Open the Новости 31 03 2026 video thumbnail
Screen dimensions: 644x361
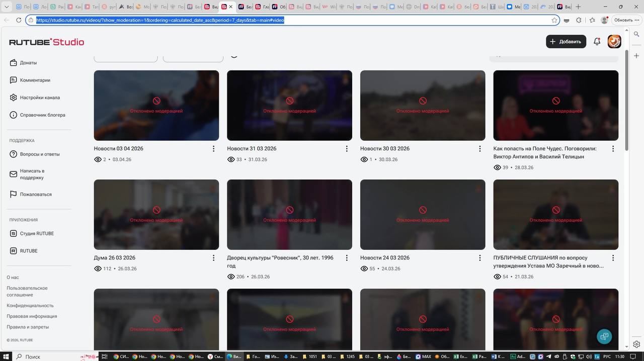click(x=289, y=105)
